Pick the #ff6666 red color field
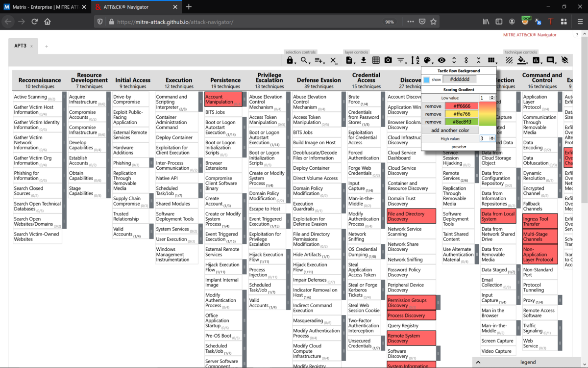The width and height of the screenshot is (588, 368). pyautogui.click(x=462, y=106)
